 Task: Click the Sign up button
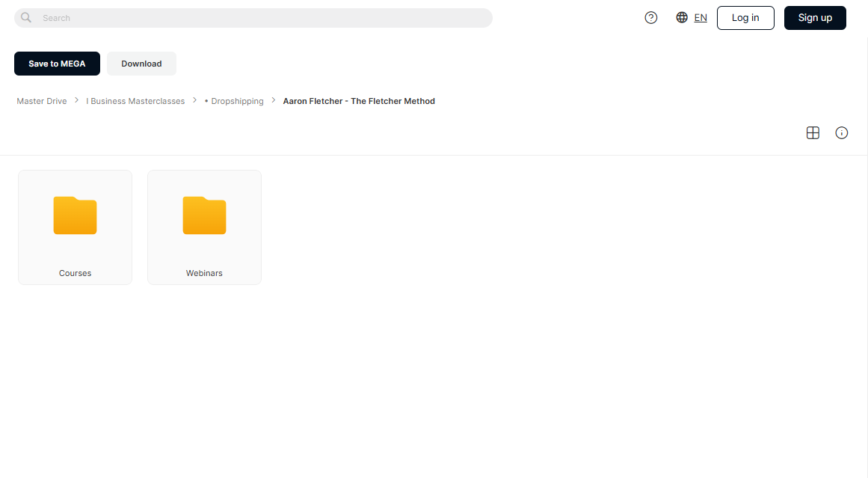815,18
